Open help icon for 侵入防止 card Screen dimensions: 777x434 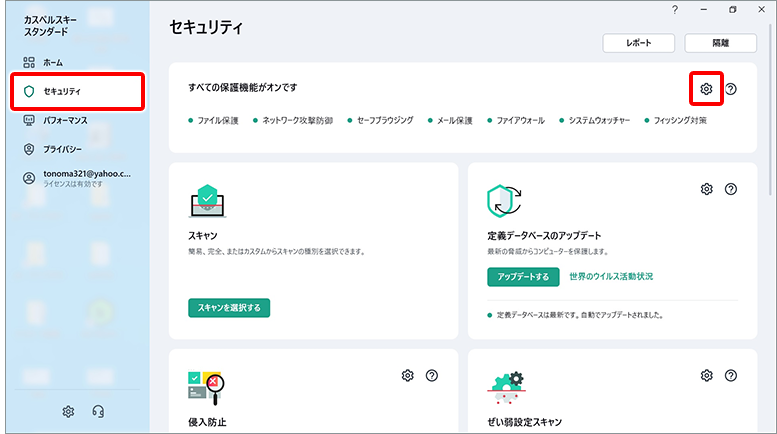pos(432,376)
